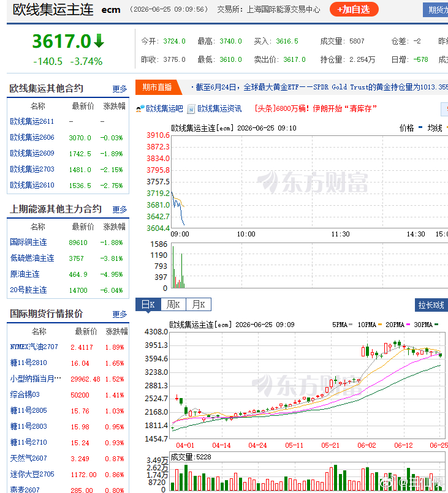This screenshot has height=493, width=448.
Task: Open 天然气2607 quote
Action: (x=28, y=458)
